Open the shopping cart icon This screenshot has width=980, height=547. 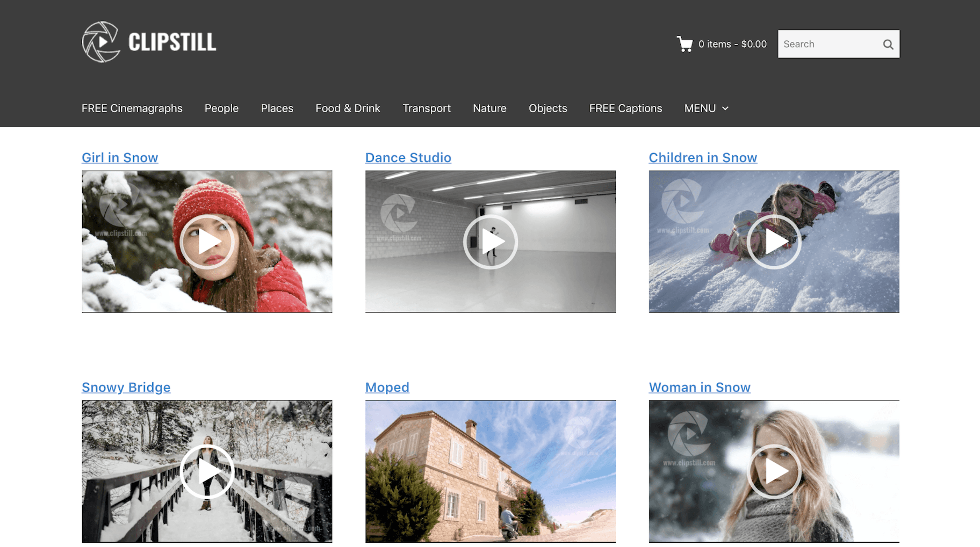click(684, 44)
